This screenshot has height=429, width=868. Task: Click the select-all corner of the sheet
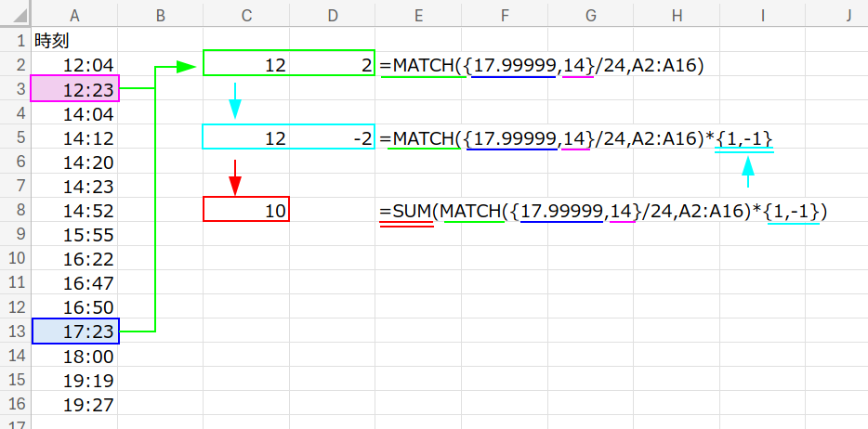[x=16, y=15]
